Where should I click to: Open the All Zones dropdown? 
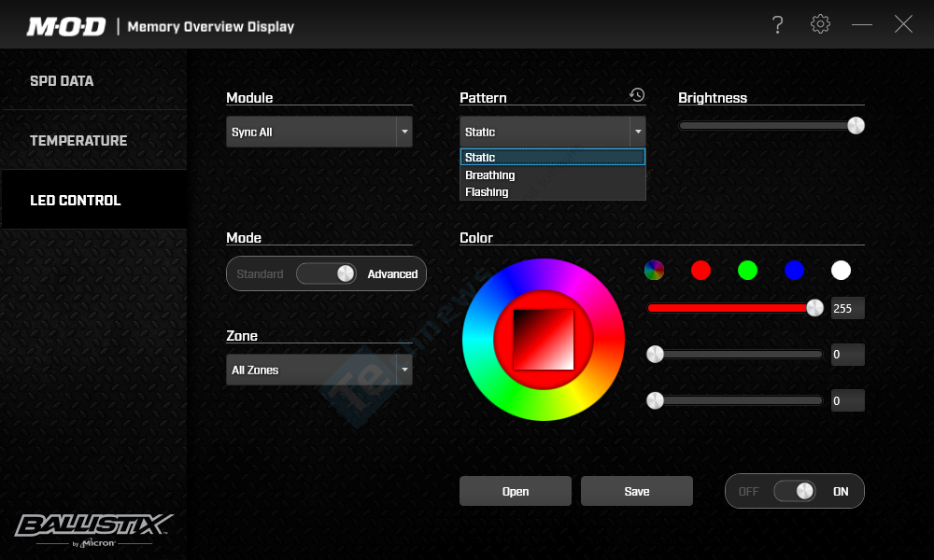(x=319, y=370)
